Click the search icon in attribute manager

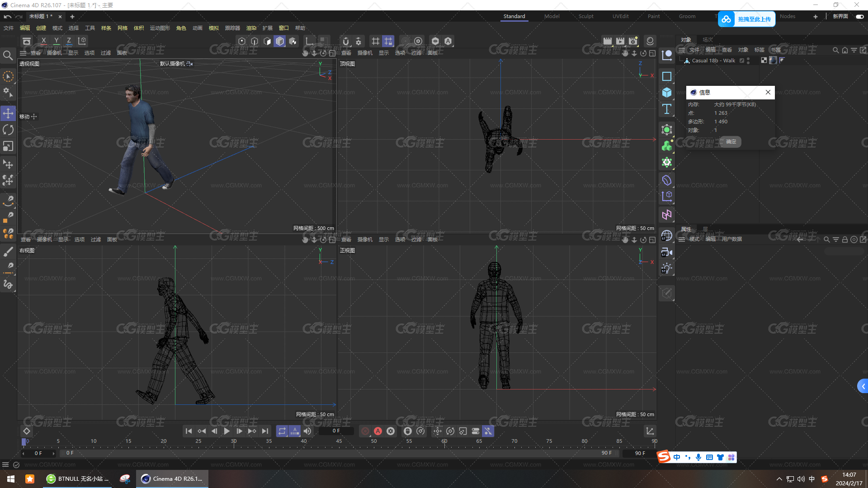[x=826, y=239]
